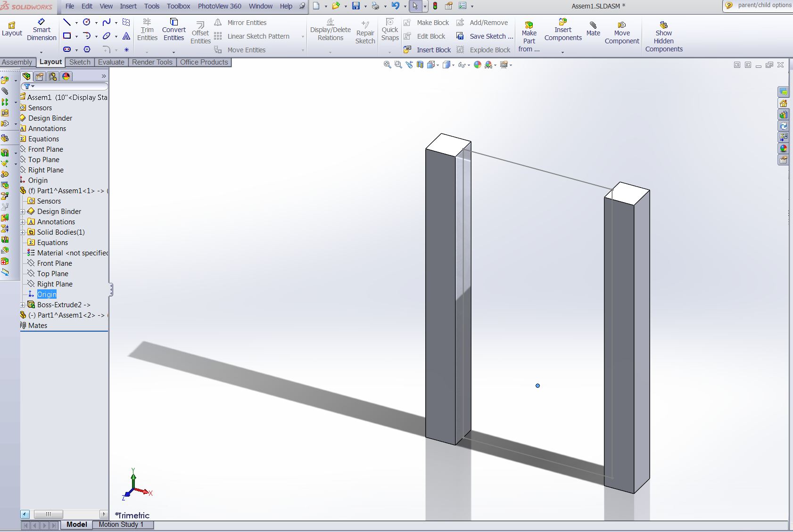Open Insert Components dropdown arrow

563,52
